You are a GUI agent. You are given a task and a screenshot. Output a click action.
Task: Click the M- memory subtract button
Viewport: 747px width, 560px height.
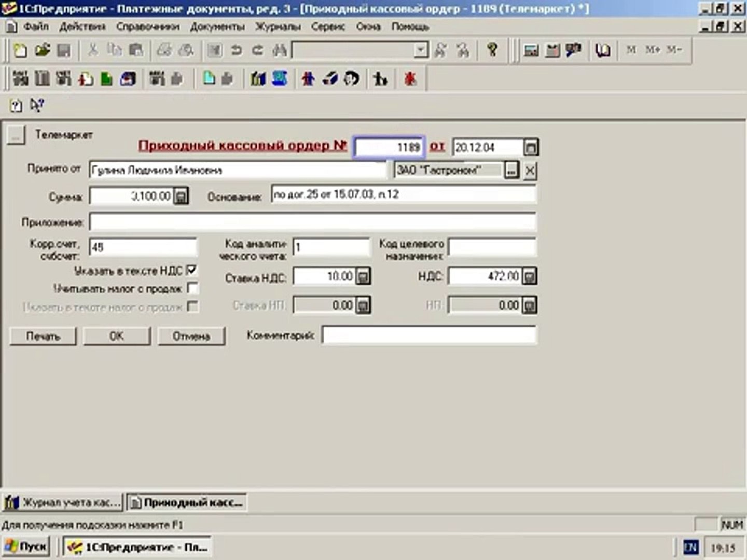(674, 50)
